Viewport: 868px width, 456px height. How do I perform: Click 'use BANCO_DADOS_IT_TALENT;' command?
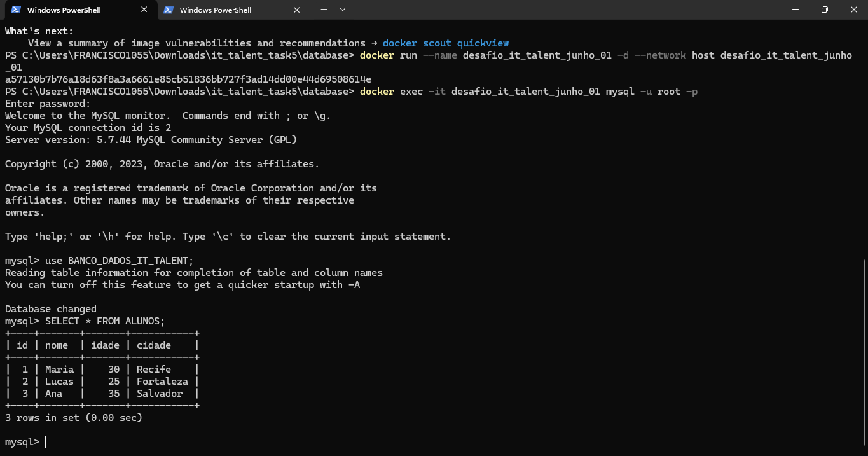tap(119, 261)
